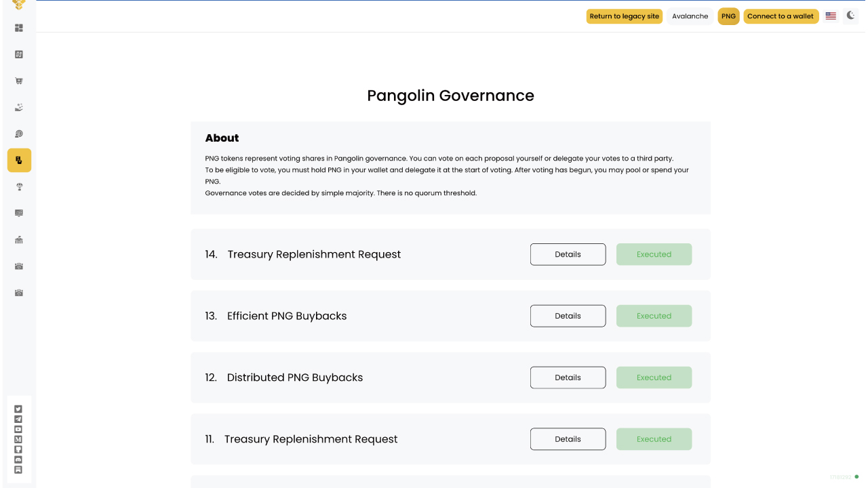Click Executed status on proposal 14
This screenshot has width=868, height=488.
[x=654, y=254]
